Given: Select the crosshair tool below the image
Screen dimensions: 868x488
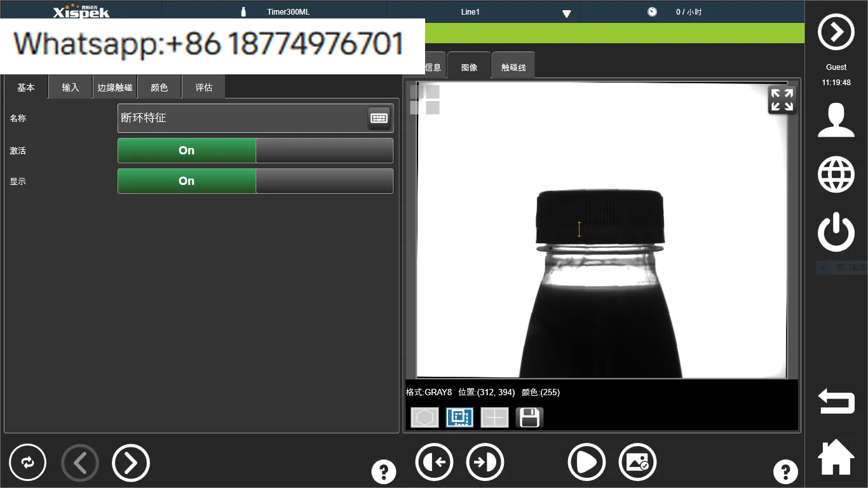Looking at the screenshot, I should [494, 417].
